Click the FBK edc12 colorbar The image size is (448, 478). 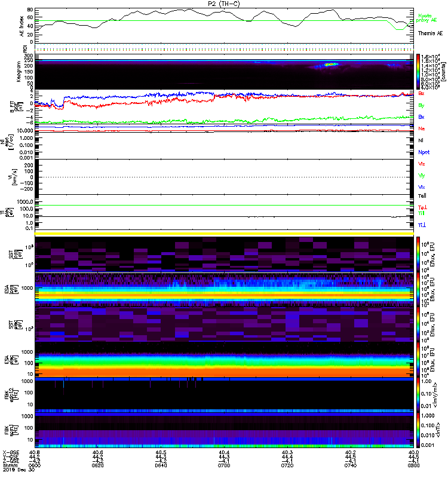418,395
